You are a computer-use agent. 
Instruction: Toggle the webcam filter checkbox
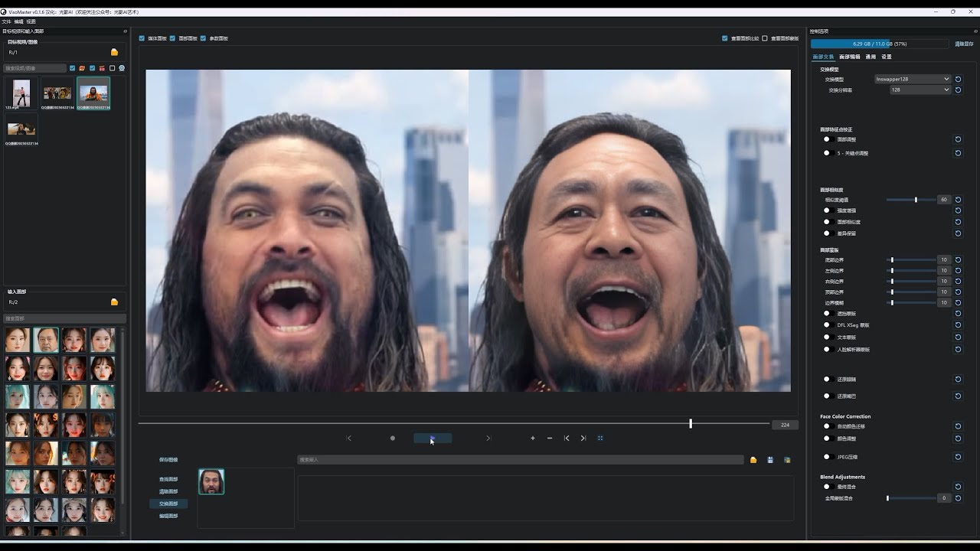click(x=113, y=68)
